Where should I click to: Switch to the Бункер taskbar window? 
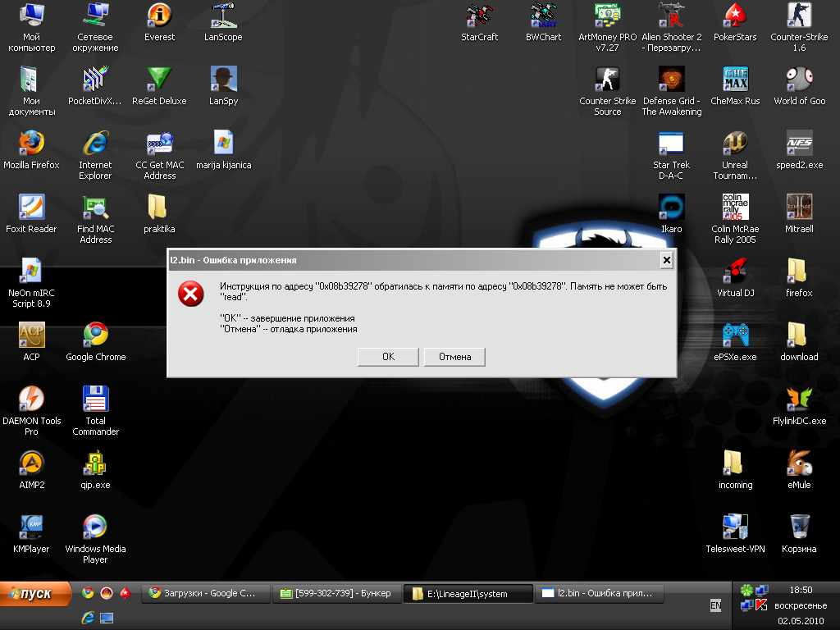336,593
